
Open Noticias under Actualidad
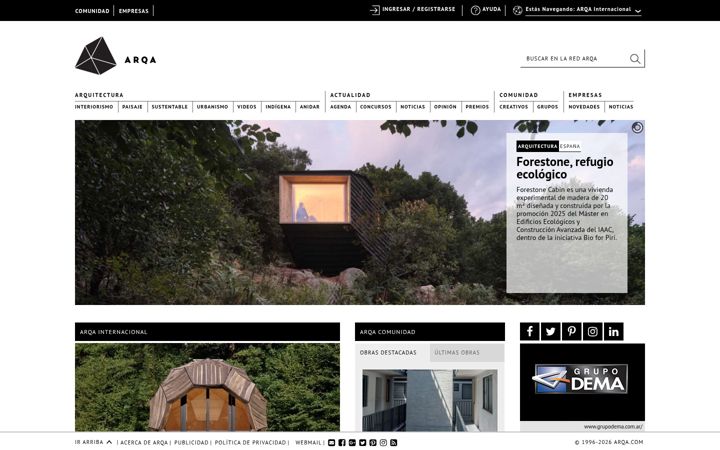point(412,107)
